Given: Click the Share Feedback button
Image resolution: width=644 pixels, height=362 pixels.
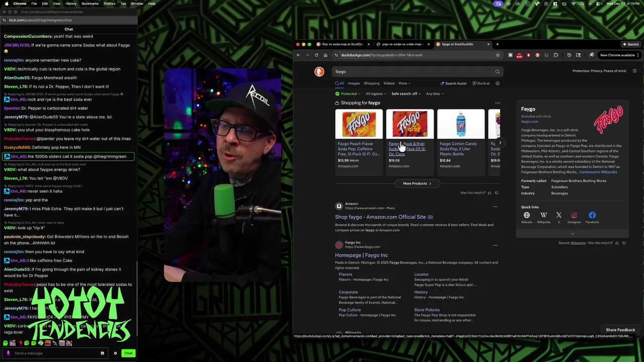Looking at the screenshot, I should click(x=620, y=330).
